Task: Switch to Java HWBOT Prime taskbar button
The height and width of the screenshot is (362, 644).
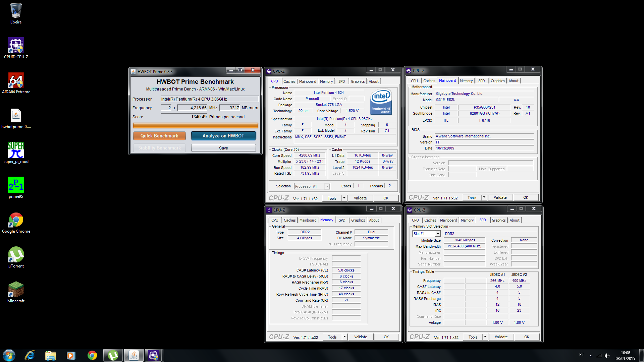Action: 133,355
